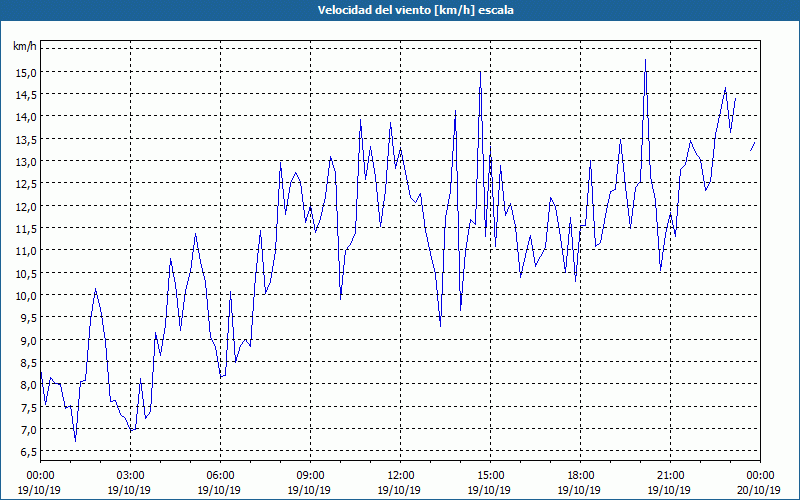The image size is (800, 500).
Task: Click the wind speed peak just after 20:00
Action: (x=645, y=60)
